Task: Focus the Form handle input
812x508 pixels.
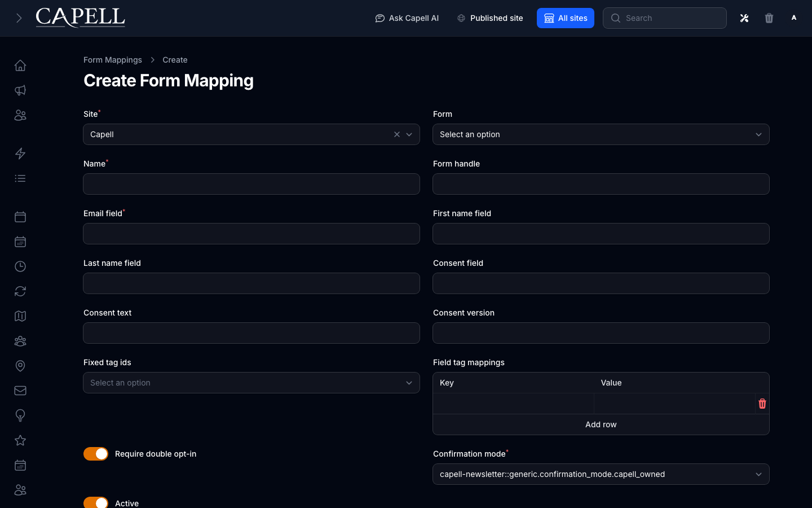Action: coord(601,184)
